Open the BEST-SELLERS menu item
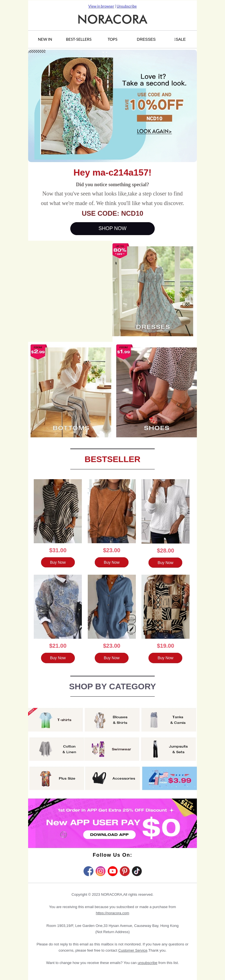This screenshot has height=980, width=225. pos(79,40)
